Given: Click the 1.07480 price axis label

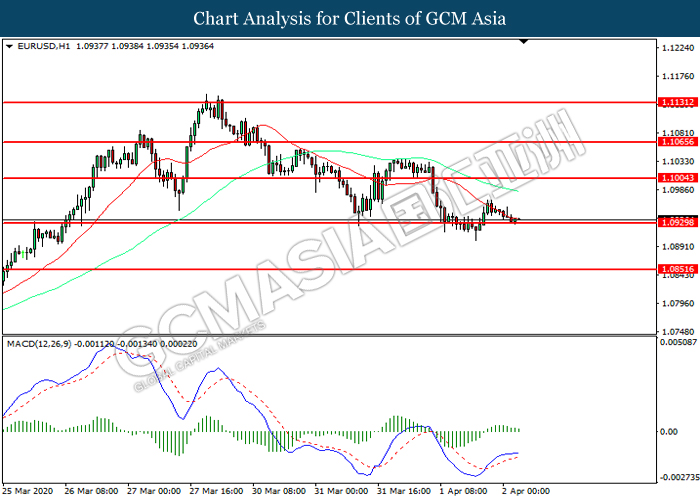Looking at the screenshot, I should (679, 332).
